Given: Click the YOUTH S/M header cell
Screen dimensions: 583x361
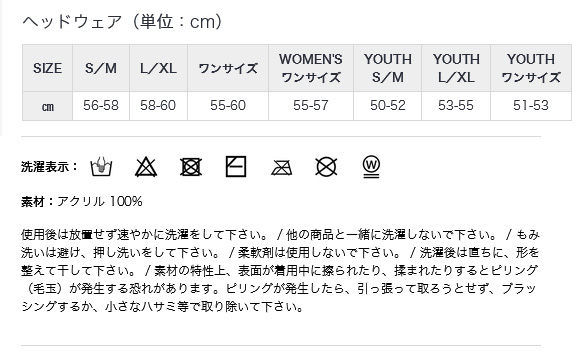Looking at the screenshot, I should (x=387, y=68).
